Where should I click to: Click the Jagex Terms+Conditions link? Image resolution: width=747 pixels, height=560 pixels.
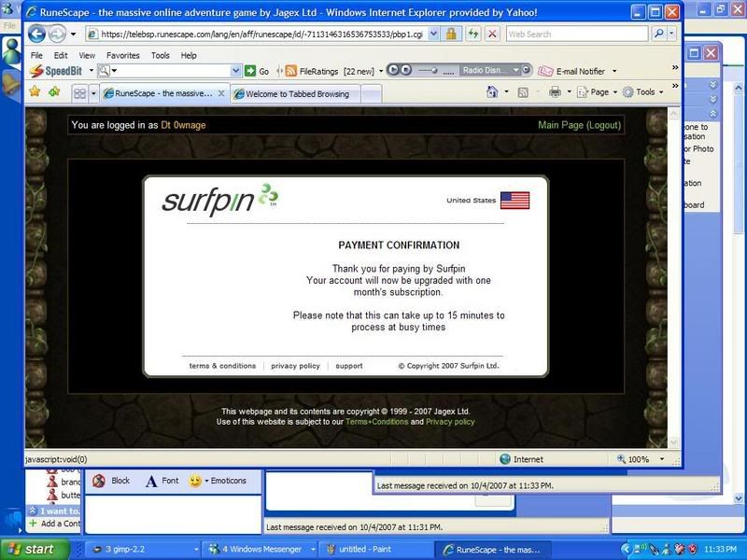377,422
